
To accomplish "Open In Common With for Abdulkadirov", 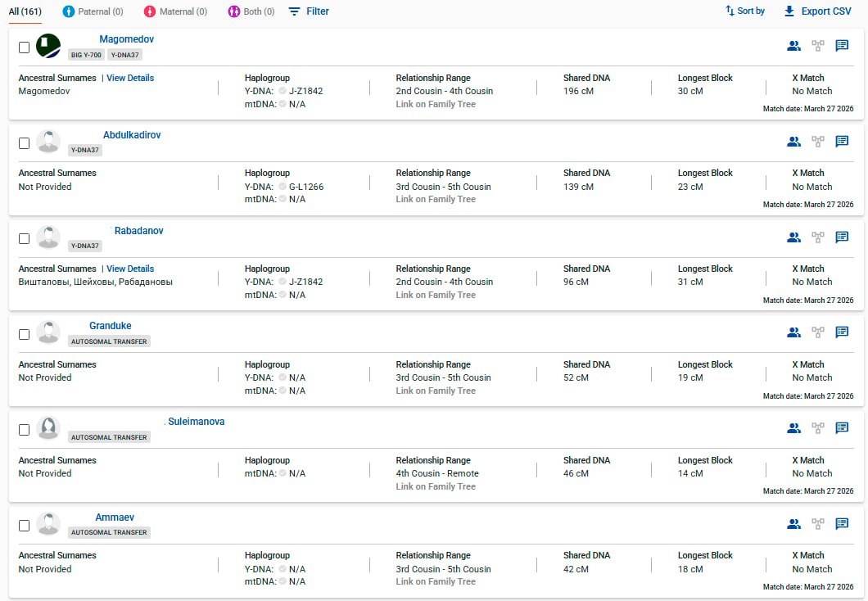I will click(x=793, y=142).
